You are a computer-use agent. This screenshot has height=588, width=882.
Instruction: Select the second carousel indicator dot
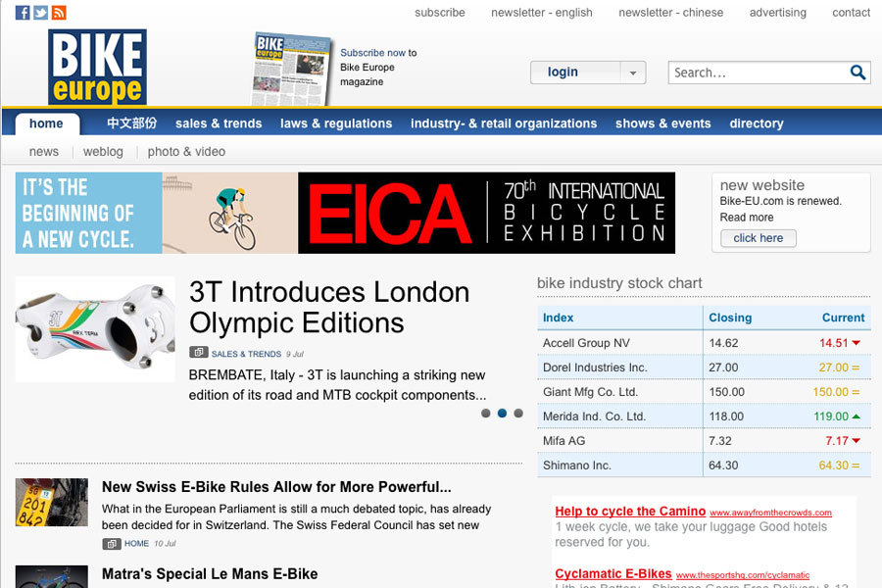click(x=502, y=414)
